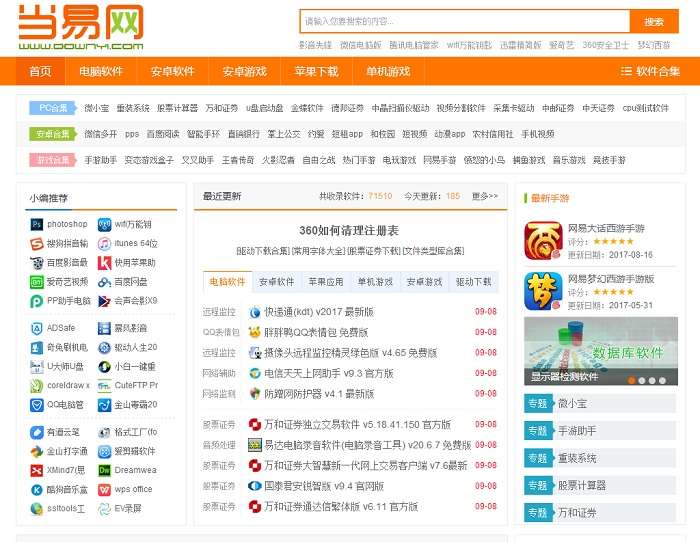Click the XMind7 icon

37,470
